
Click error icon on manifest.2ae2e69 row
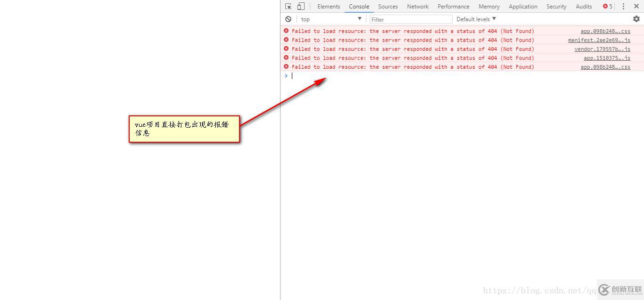tap(286, 40)
